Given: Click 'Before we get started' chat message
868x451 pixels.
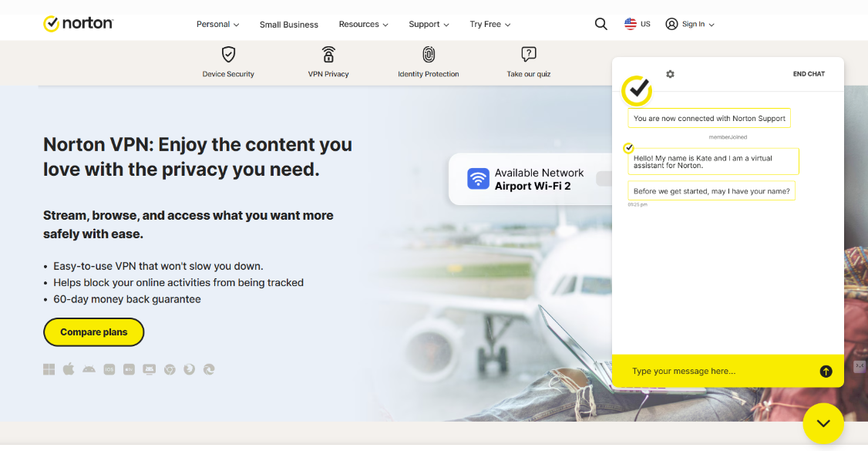Looking at the screenshot, I should pyautogui.click(x=712, y=191).
